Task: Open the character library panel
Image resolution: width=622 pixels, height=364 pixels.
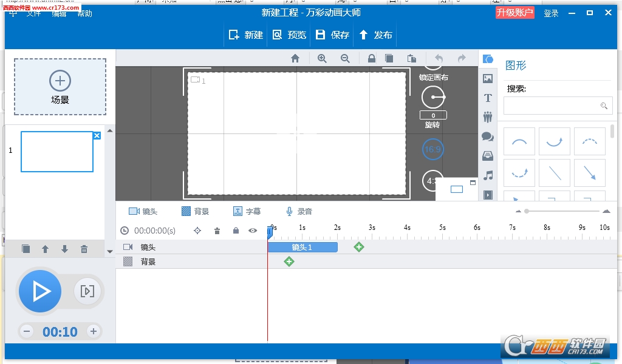Action: coord(488,116)
